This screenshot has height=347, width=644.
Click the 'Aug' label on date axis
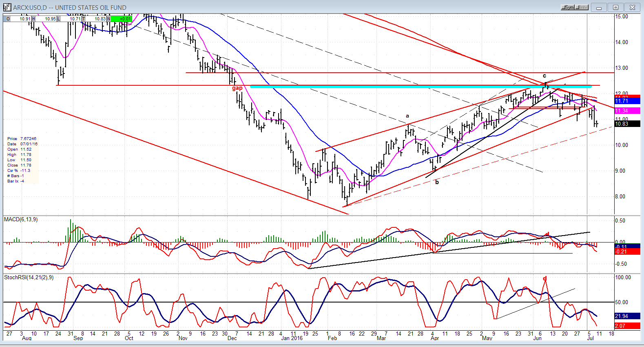point(27,338)
